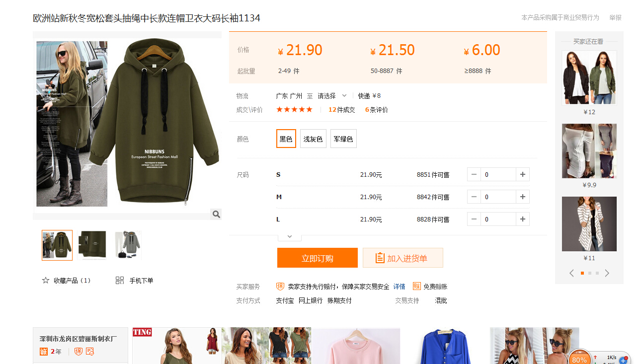
Task: Click plus icon for size S quantity
Action: [522, 174]
